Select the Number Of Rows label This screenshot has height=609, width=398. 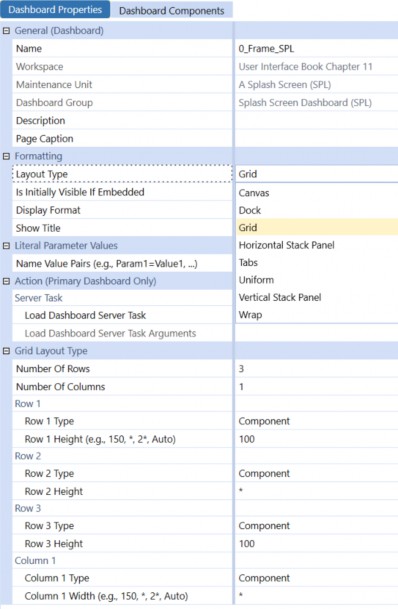click(x=53, y=369)
